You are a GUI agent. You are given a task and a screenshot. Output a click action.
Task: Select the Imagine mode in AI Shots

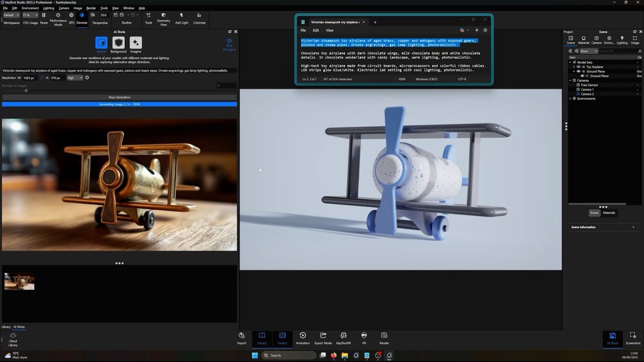click(x=135, y=44)
